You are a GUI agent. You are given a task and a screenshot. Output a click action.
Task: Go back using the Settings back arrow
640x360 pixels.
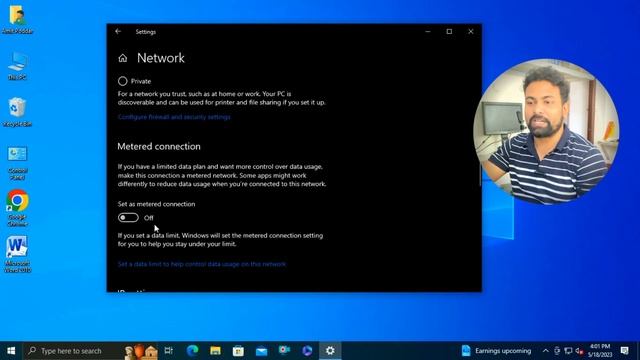[x=118, y=31]
